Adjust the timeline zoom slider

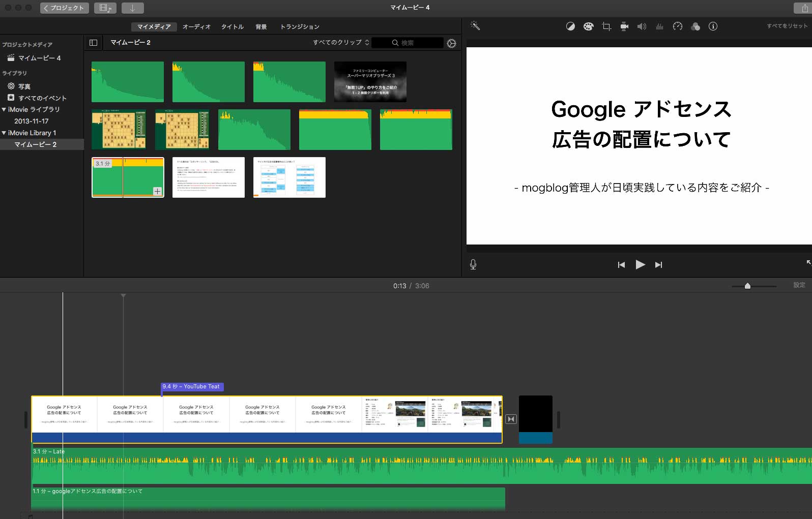(747, 286)
